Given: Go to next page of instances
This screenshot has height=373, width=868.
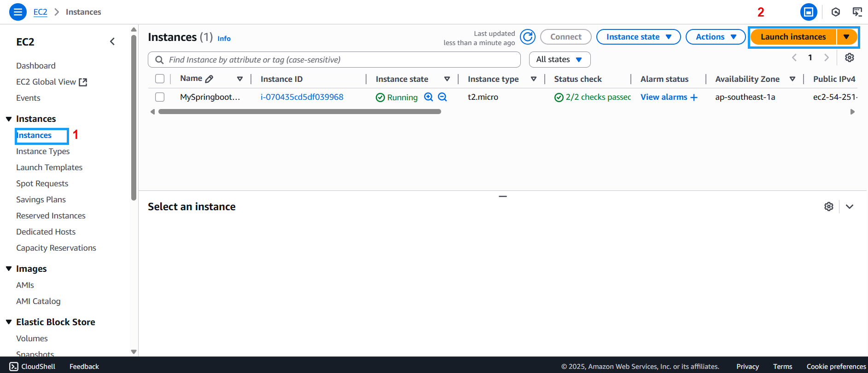Looking at the screenshot, I should tap(827, 57).
